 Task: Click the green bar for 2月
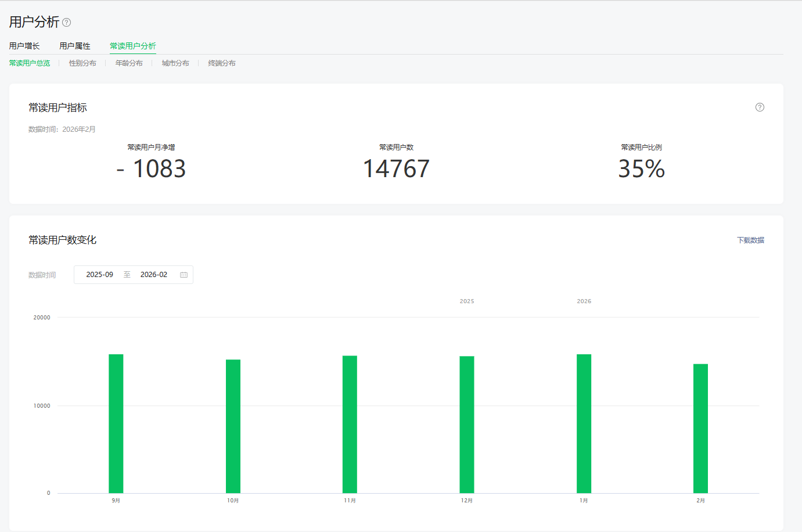point(700,429)
